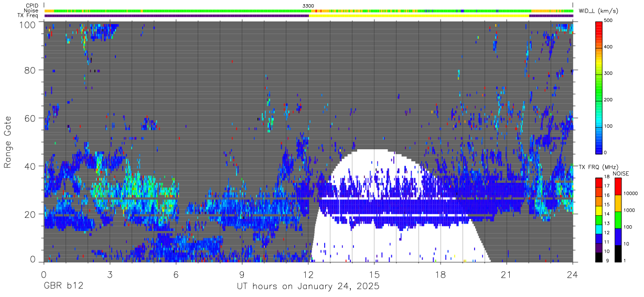Click the 10000 label on the NOISE legend

click(630, 194)
